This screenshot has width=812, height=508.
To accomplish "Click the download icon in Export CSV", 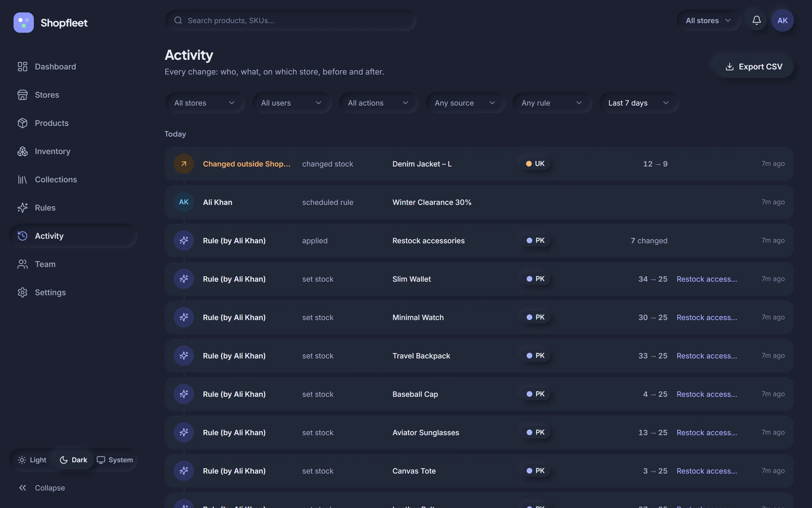I will click(x=729, y=67).
